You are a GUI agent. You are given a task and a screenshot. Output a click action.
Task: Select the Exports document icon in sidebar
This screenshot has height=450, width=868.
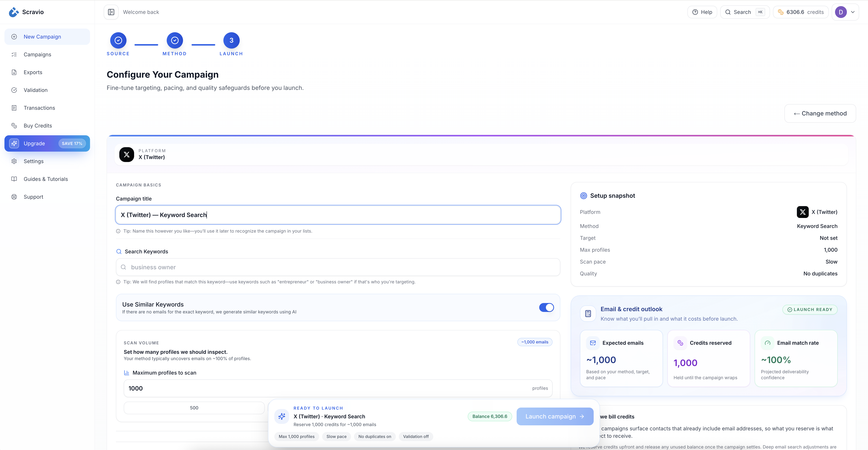coord(14,72)
